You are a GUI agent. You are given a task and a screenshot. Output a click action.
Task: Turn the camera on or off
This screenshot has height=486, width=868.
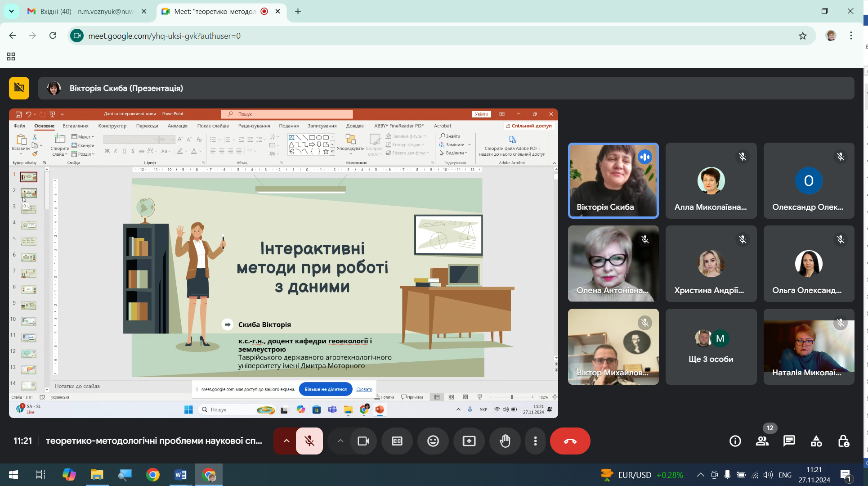click(x=363, y=441)
